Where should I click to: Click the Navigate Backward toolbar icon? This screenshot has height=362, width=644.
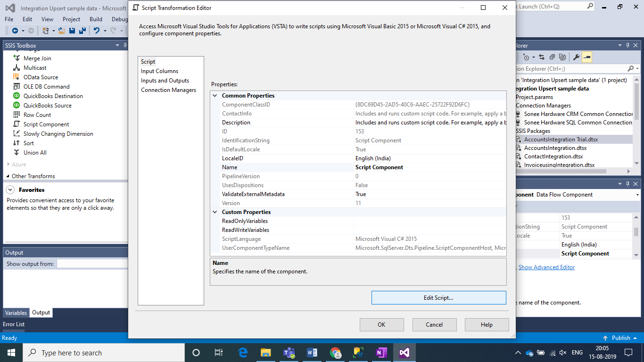[15, 31]
